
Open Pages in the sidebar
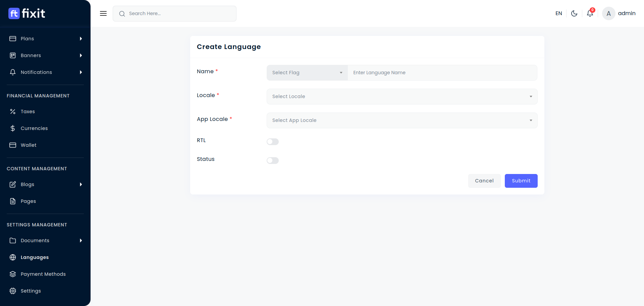click(45, 201)
